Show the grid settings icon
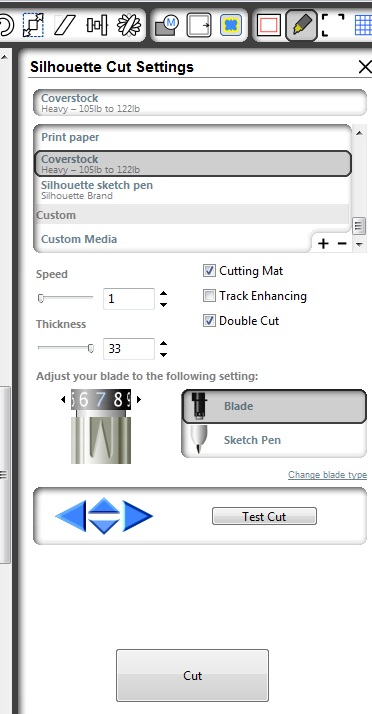Screen dimensions: 372x714 pos(363,25)
